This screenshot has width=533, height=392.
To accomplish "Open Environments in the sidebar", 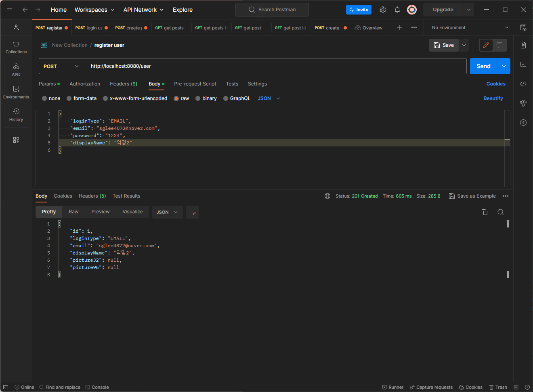I will (x=16, y=92).
